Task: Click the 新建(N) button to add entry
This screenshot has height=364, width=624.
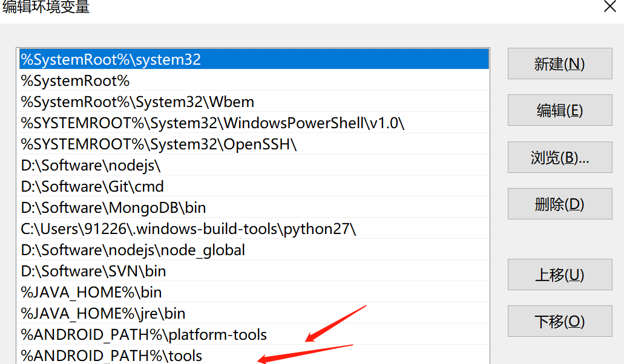Action: [x=559, y=63]
